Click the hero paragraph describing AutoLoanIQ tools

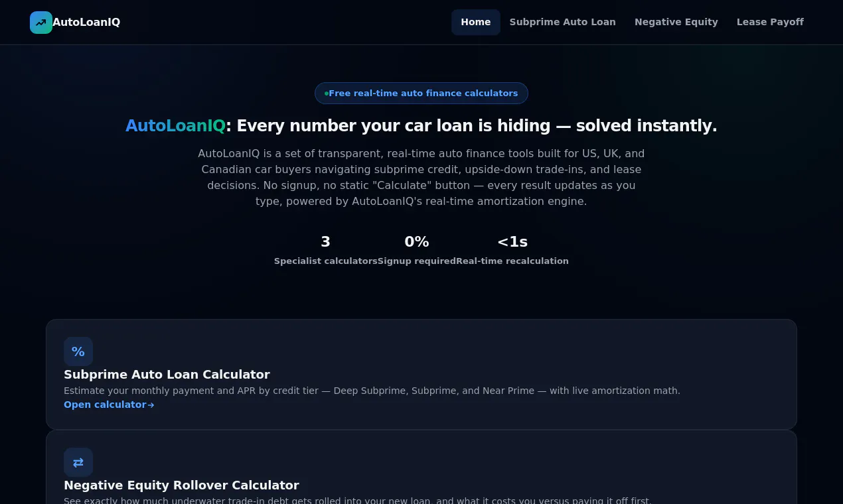pos(421,177)
